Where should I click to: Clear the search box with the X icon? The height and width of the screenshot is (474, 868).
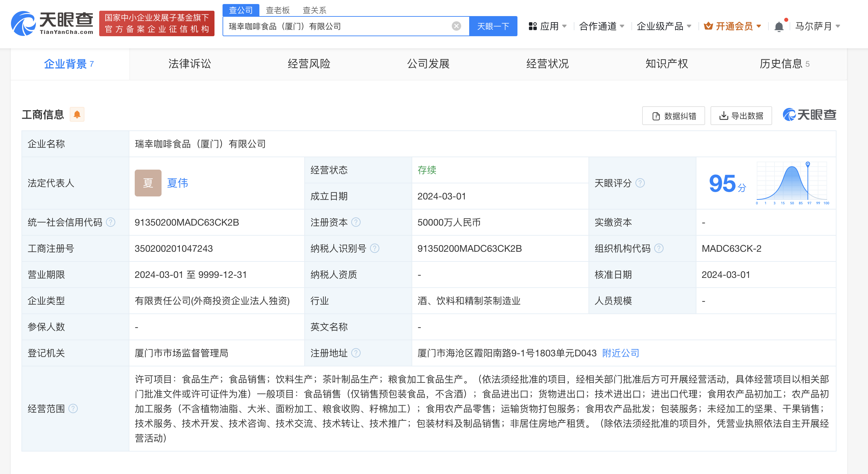[x=456, y=26]
